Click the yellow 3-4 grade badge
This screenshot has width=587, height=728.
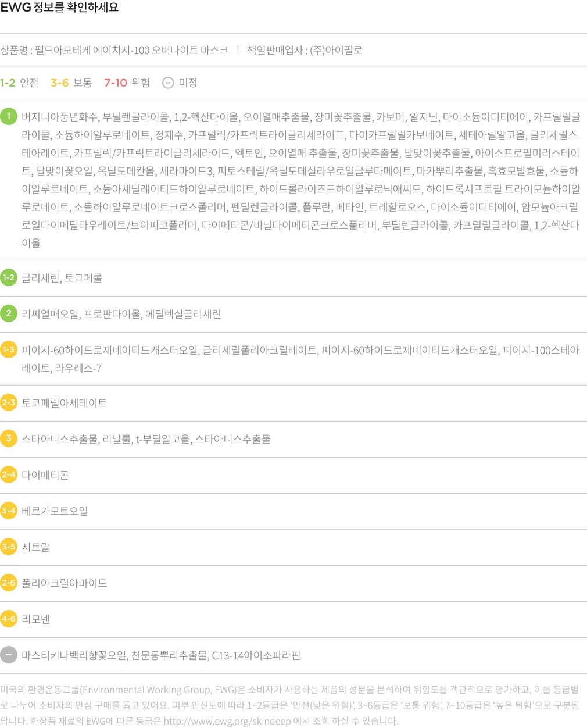tap(9, 511)
